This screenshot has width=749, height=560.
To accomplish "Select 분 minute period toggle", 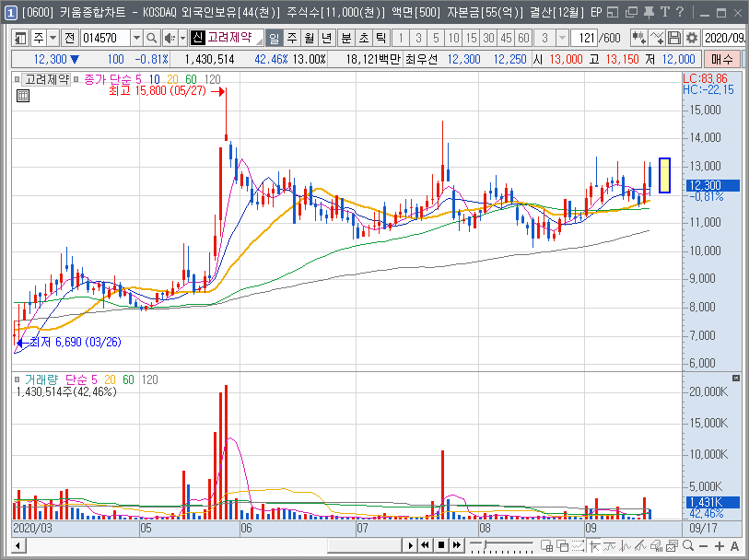I will 345,37.
